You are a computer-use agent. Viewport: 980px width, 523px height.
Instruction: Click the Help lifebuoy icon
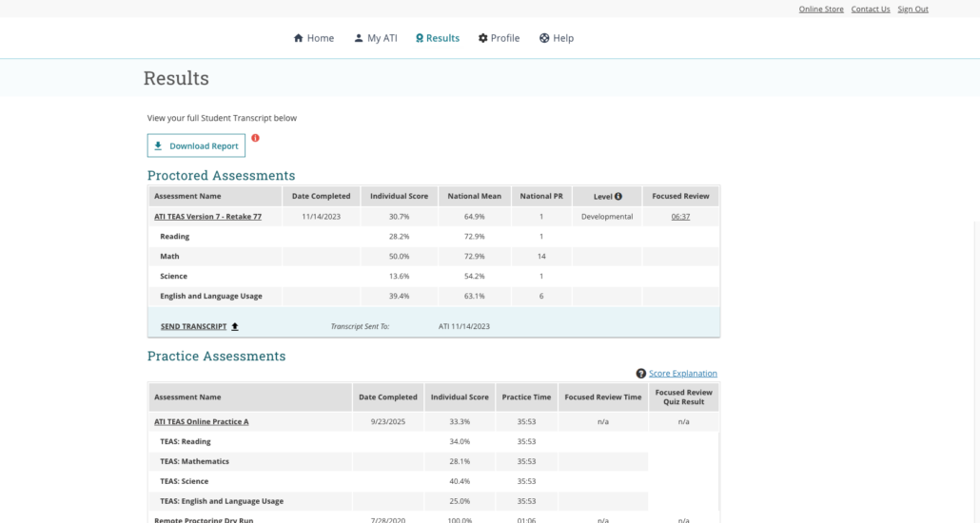[x=544, y=38]
